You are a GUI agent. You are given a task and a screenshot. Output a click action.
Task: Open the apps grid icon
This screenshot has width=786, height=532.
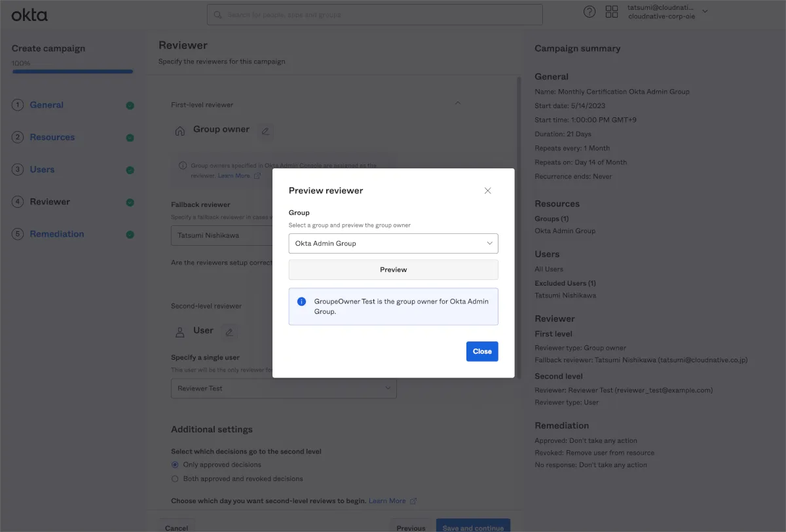(612, 12)
